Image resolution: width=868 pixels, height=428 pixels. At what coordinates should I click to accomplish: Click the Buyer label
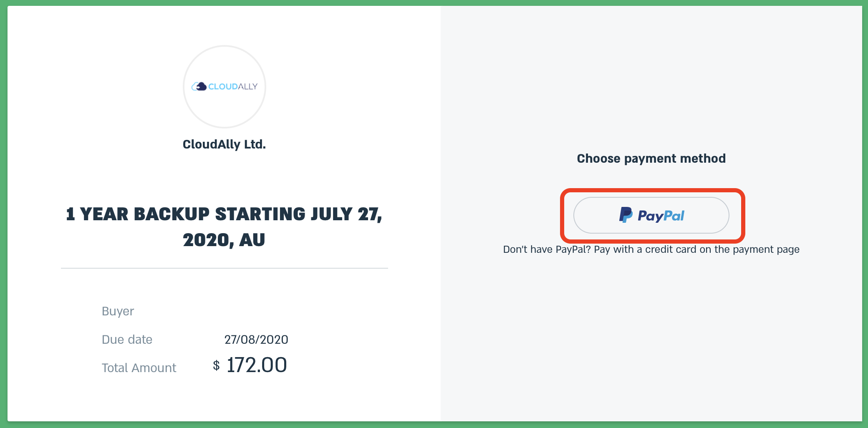click(x=118, y=311)
